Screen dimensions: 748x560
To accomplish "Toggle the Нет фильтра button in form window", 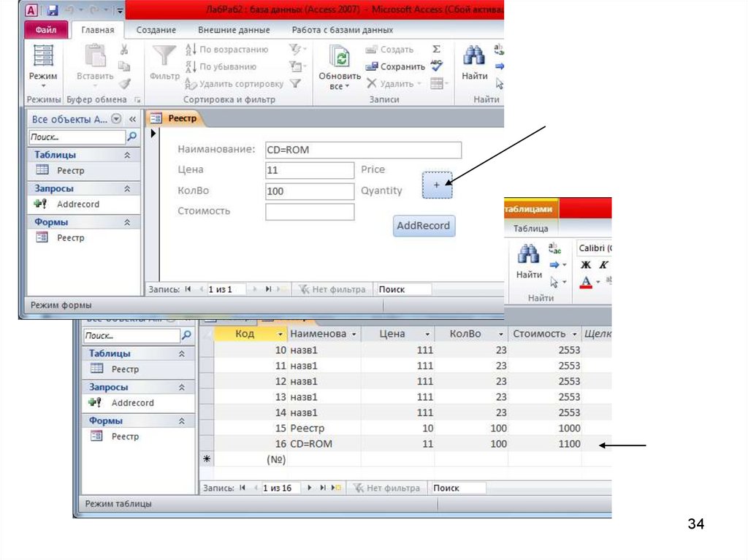I will coord(332,289).
